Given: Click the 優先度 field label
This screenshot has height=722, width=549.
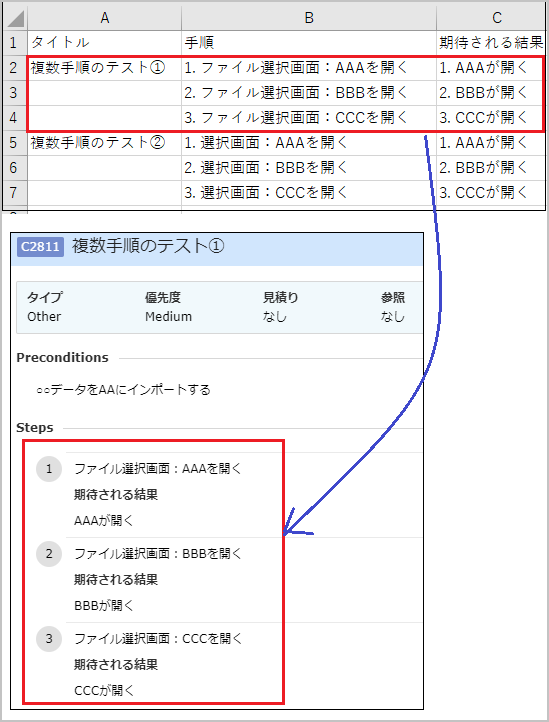Looking at the screenshot, I should [x=163, y=297].
